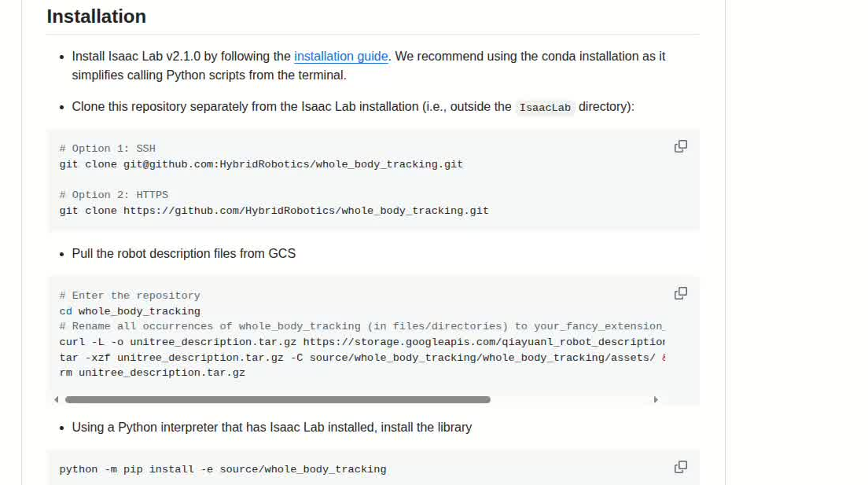Open the Isaac Lab installation guide link
Viewport: 868px width, 485px height.
click(340, 57)
